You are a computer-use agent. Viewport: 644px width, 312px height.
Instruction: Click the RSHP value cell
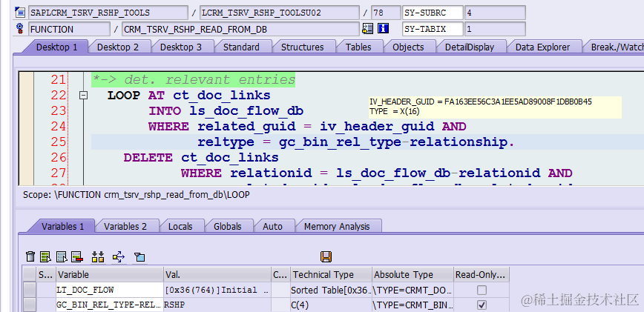coord(217,305)
